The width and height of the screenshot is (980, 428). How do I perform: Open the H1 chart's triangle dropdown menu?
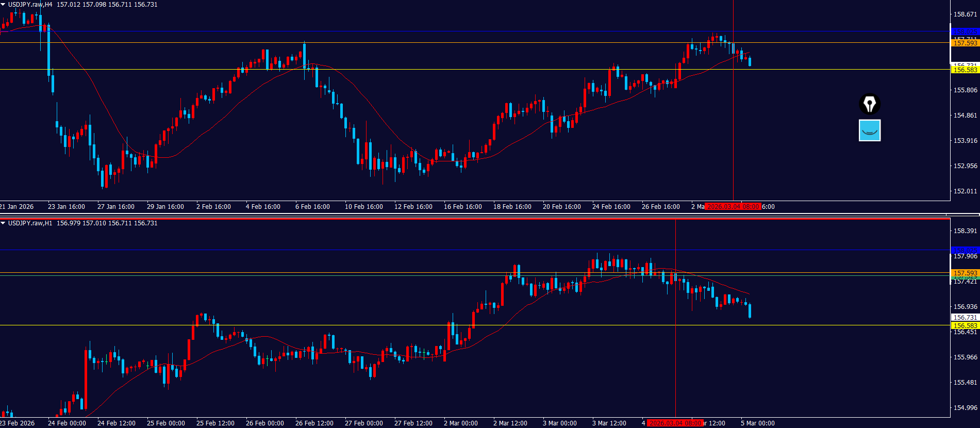point(3,223)
